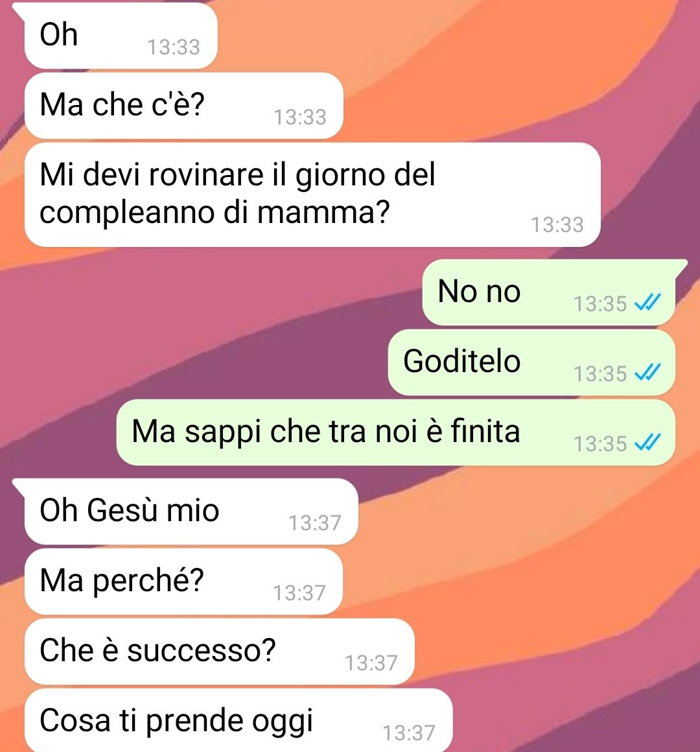Tap the 'Goditelo' outgoing message
The height and width of the screenshot is (752, 700).
pos(531,362)
